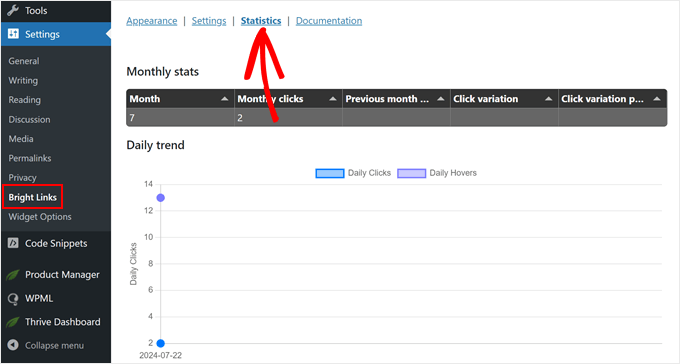Open Widget Options
Viewport: 680px width, 364px height.
pos(40,216)
